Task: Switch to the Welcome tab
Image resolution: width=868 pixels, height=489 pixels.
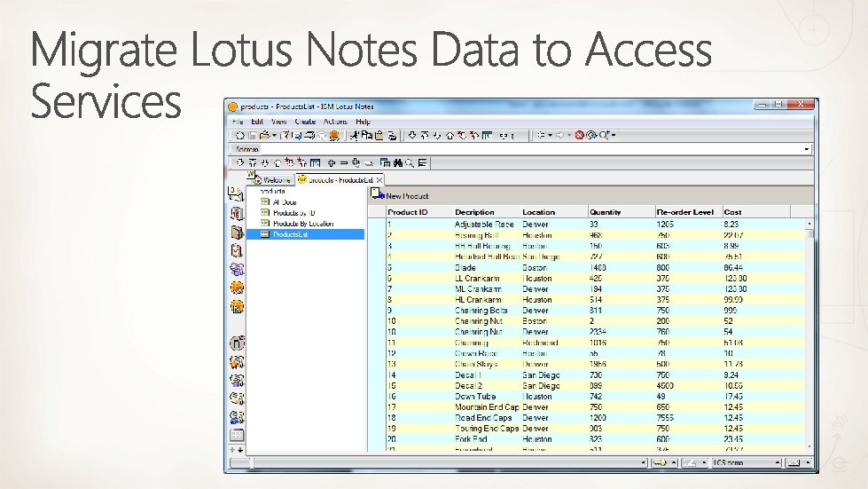Action: [272, 180]
